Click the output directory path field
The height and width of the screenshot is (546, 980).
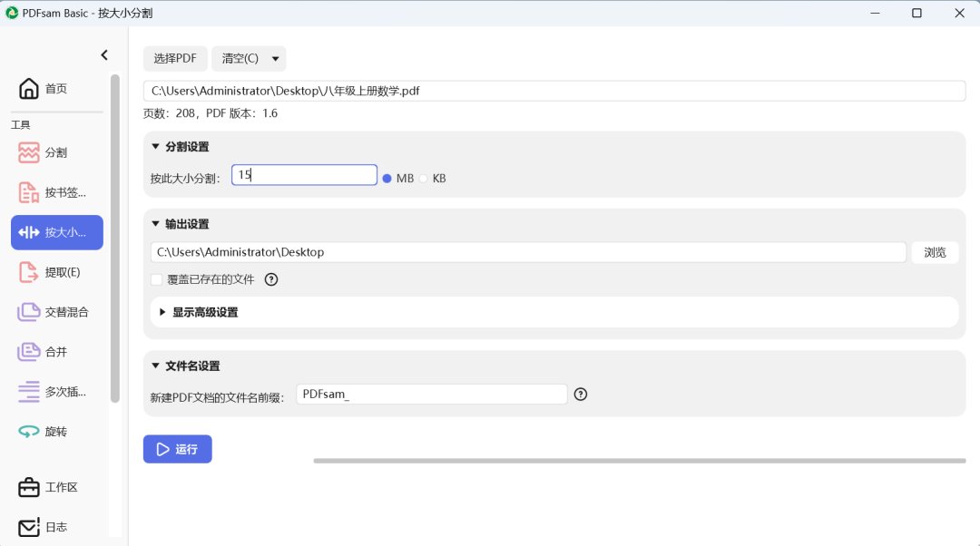(528, 252)
